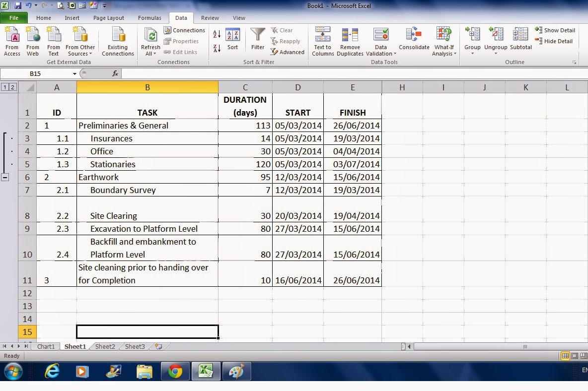Screen dimensions: 588x391
Task: Select column H header
Action: [402, 87]
